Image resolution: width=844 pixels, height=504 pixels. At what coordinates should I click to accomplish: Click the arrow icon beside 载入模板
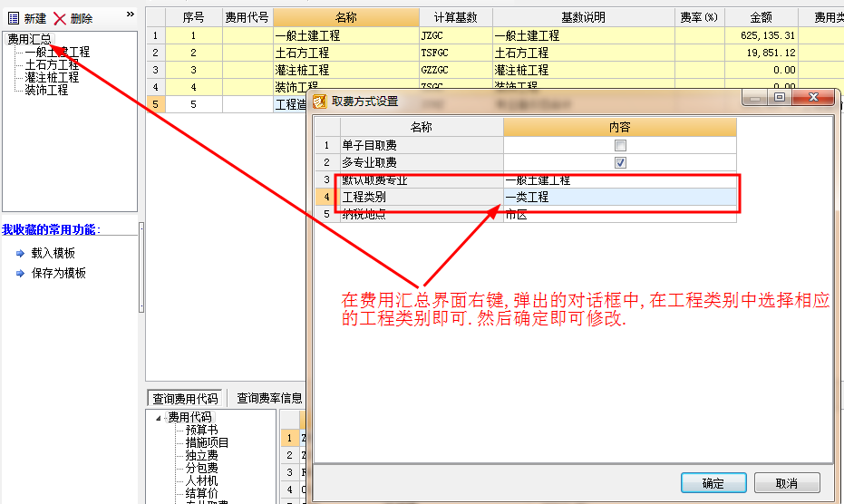[x=21, y=253]
